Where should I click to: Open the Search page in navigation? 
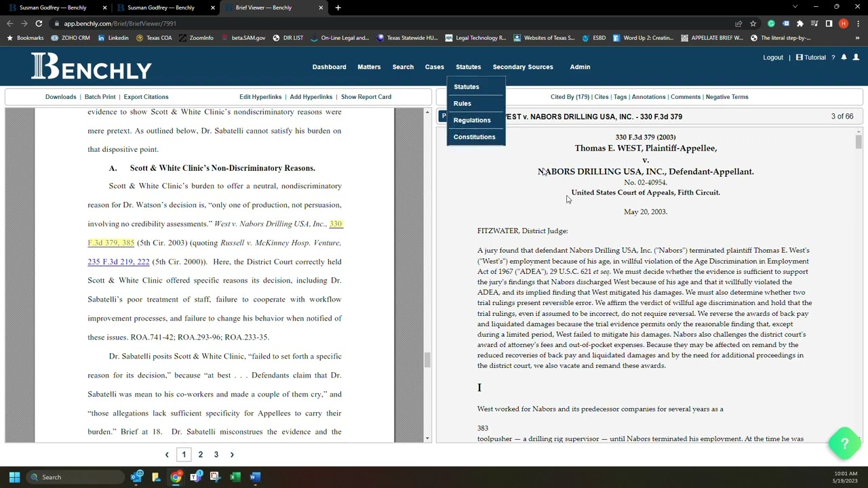click(x=403, y=67)
